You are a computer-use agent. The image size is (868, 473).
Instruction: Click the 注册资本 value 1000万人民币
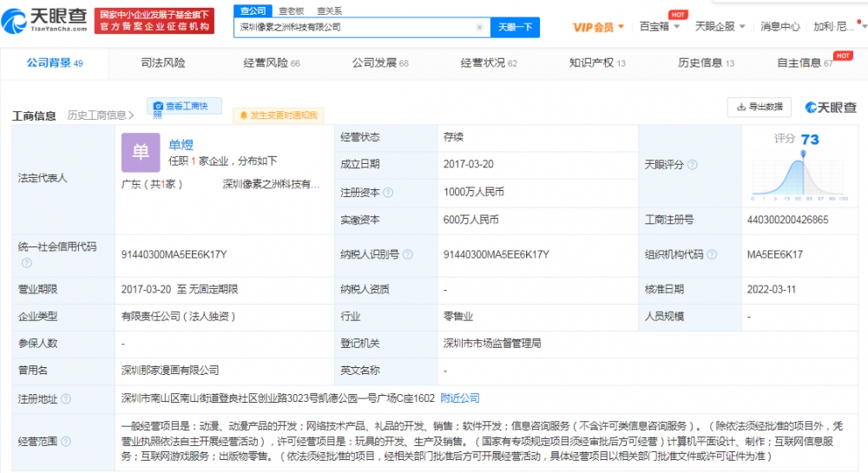[474, 192]
